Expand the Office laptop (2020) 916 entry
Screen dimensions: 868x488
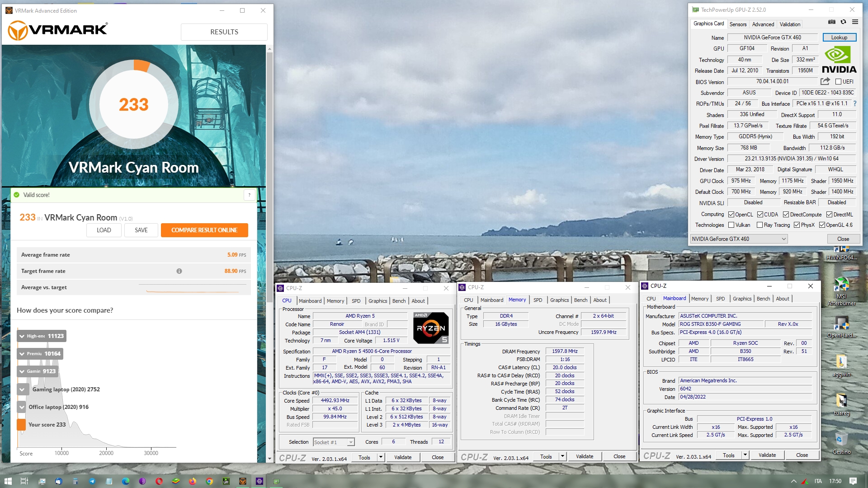pos(22,407)
